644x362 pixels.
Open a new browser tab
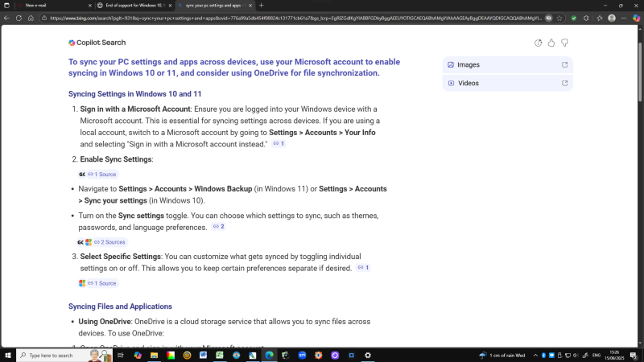(x=261, y=5)
